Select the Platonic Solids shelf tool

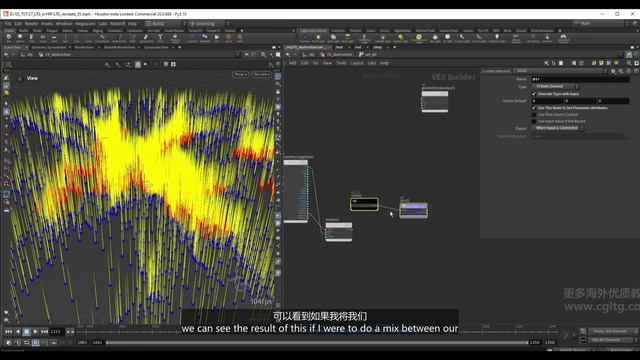(x=175, y=38)
